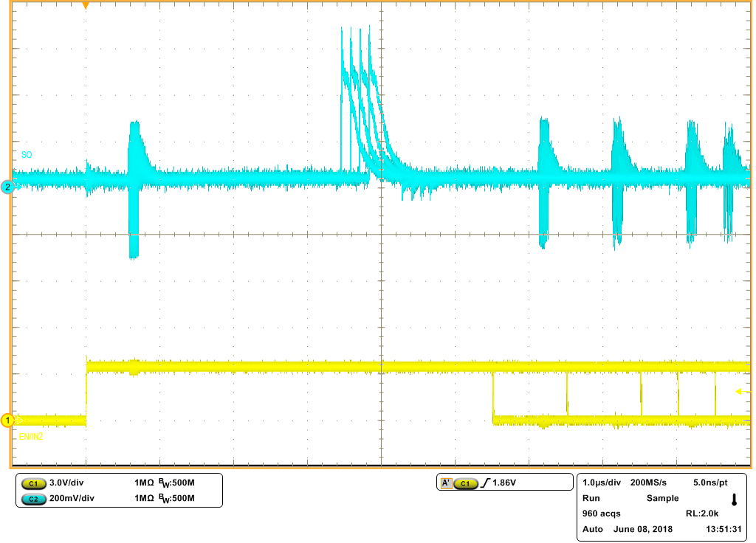
Task: Click the 13:51:31 time readout
Action: point(724,529)
